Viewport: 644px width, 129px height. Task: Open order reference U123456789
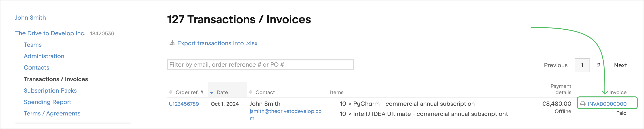[184, 104]
